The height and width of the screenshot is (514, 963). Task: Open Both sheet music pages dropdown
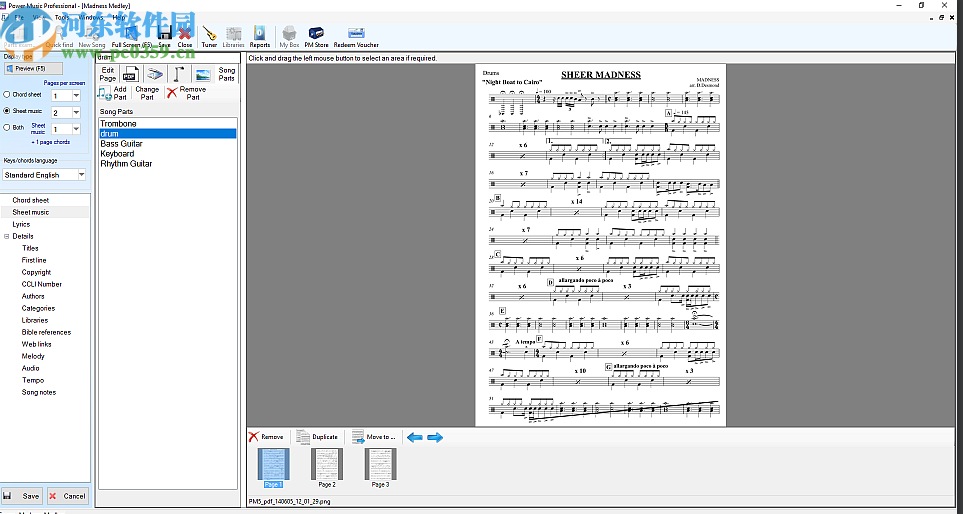coord(76,129)
